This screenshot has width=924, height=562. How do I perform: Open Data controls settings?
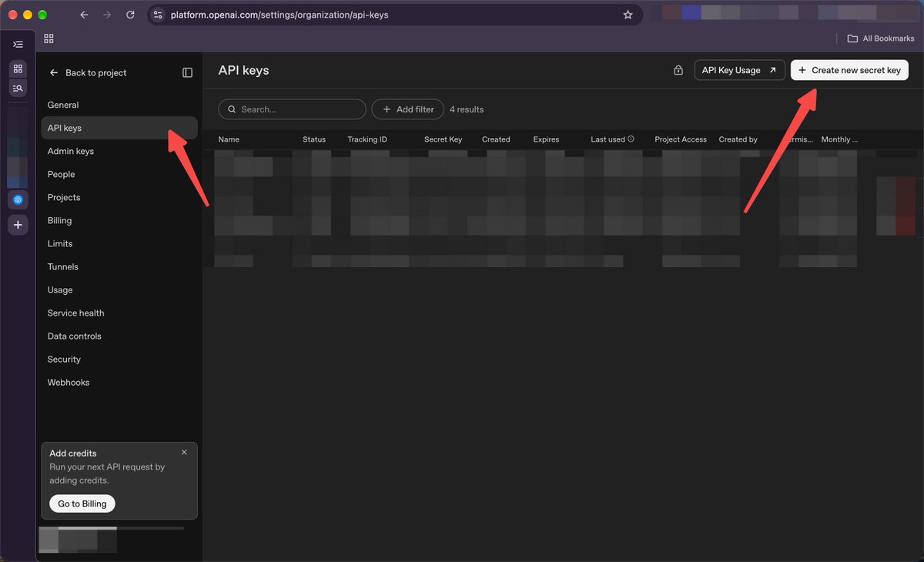tap(119, 336)
